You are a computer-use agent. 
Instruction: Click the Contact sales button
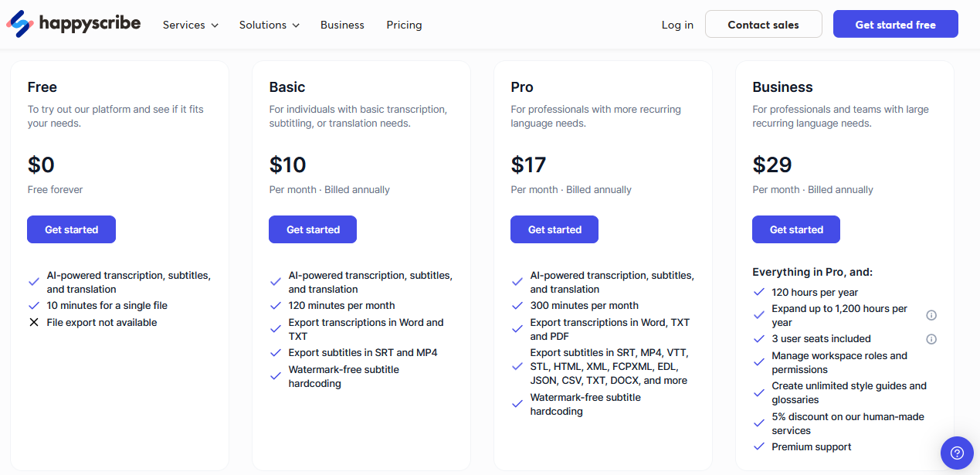pos(764,24)
